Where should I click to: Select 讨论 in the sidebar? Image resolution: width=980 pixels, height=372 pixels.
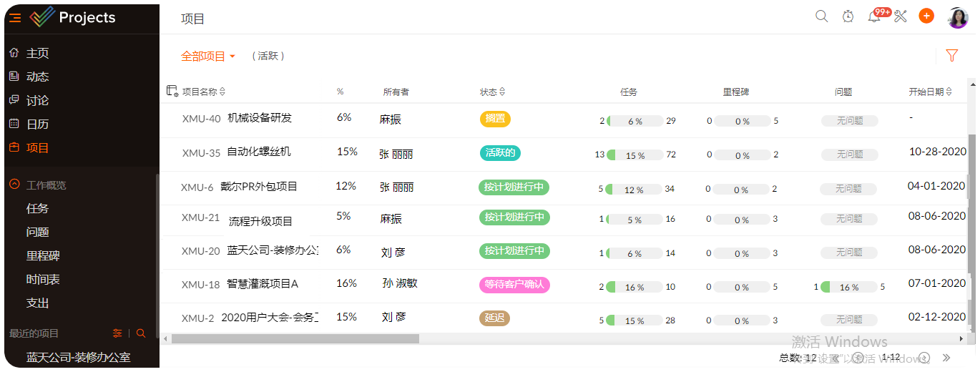[x=37, y=100]
